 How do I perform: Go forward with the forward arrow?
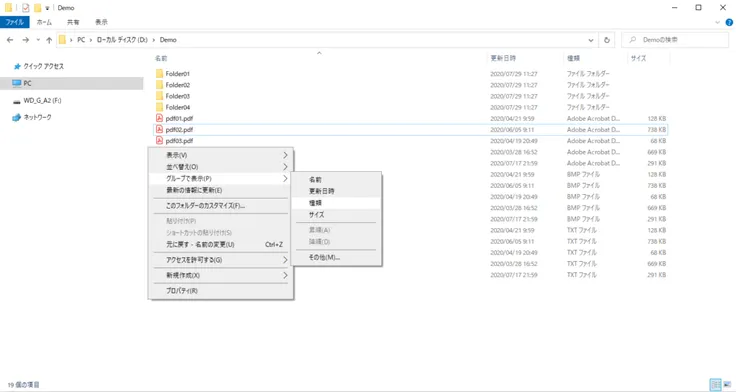click(x=26, y=40)
